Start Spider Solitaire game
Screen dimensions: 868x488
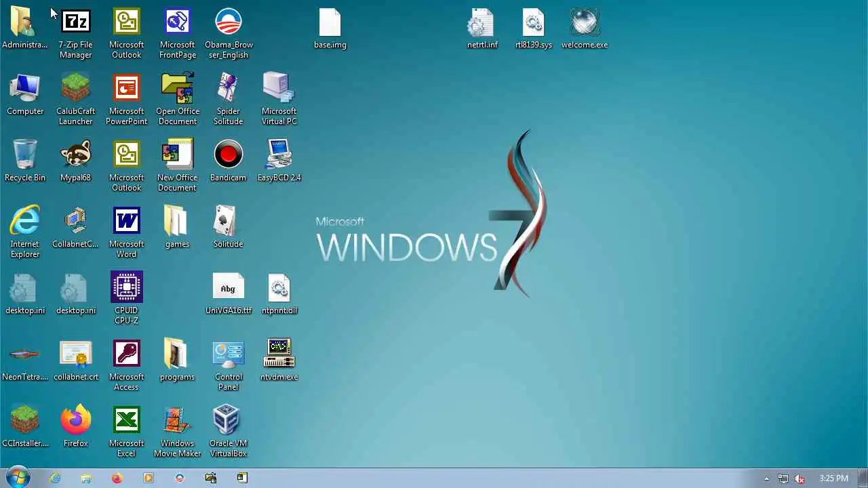tap(229, 100)
